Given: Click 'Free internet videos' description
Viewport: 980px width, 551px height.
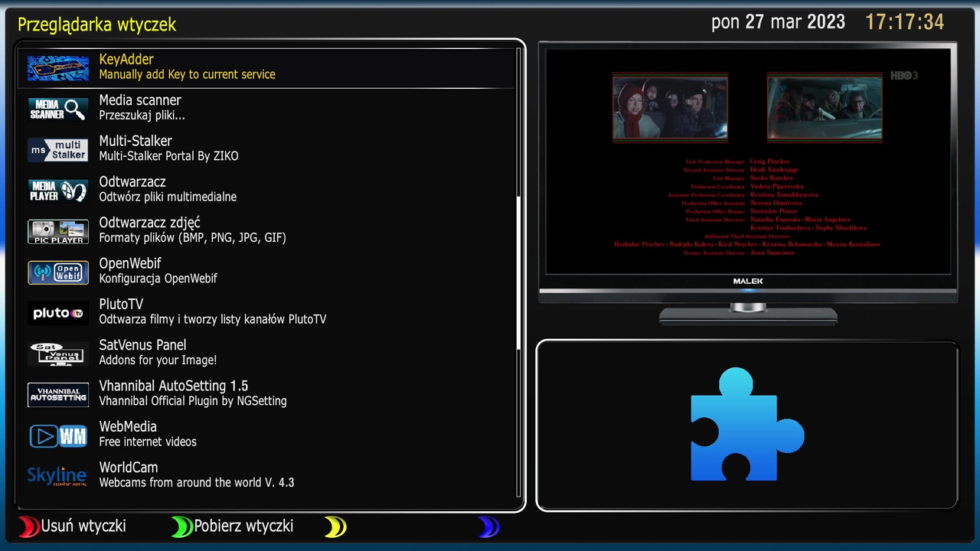Looking at the screenshot, I should coord(148,442).
